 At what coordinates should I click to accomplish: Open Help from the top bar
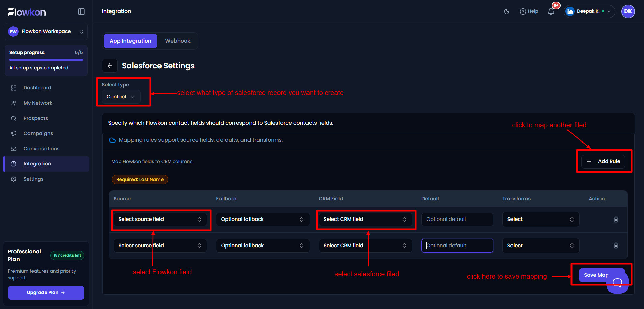click(x=529, y=11)
